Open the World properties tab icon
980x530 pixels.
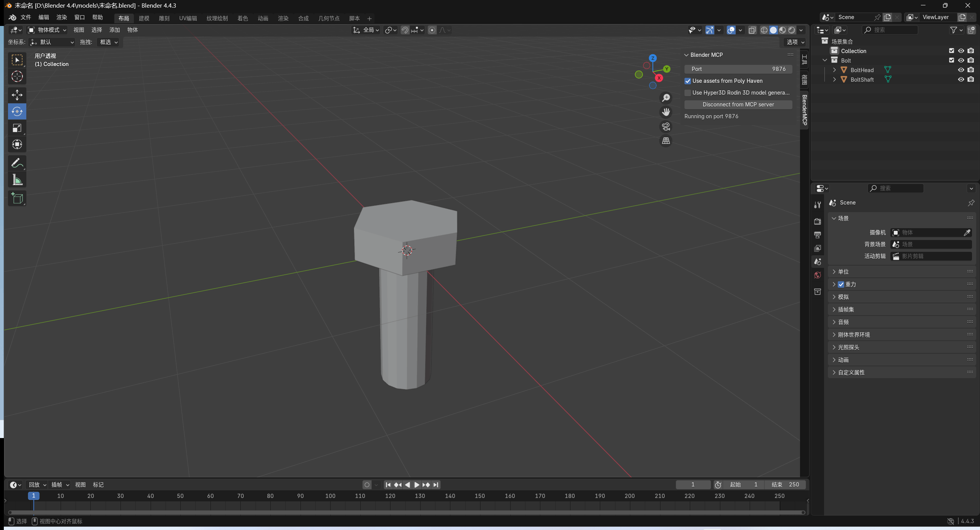click(818, 275)
